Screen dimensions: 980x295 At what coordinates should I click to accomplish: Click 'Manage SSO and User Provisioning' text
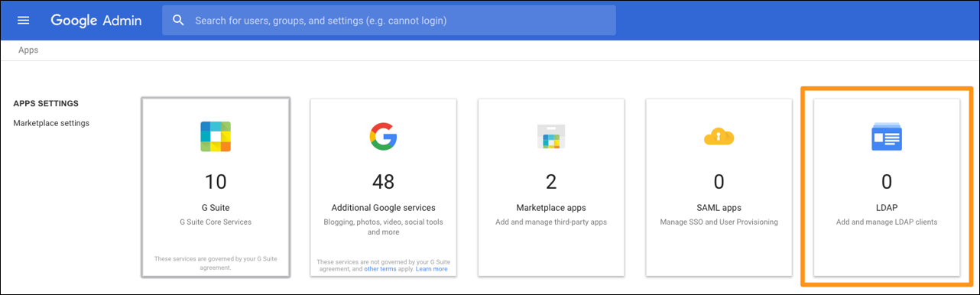(x=719, y=222)
